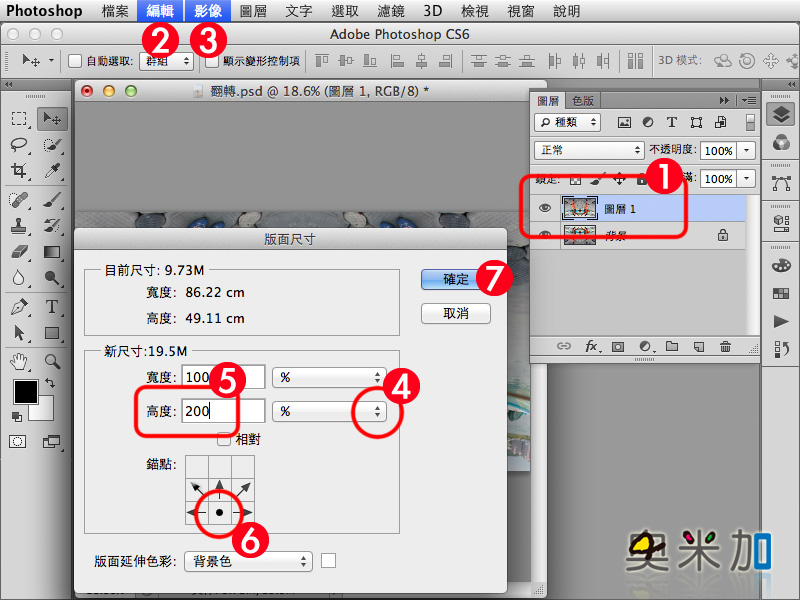Check the Relative checkbox
Image resolution: width=800 pixels, height=600 pixels.
223,439
